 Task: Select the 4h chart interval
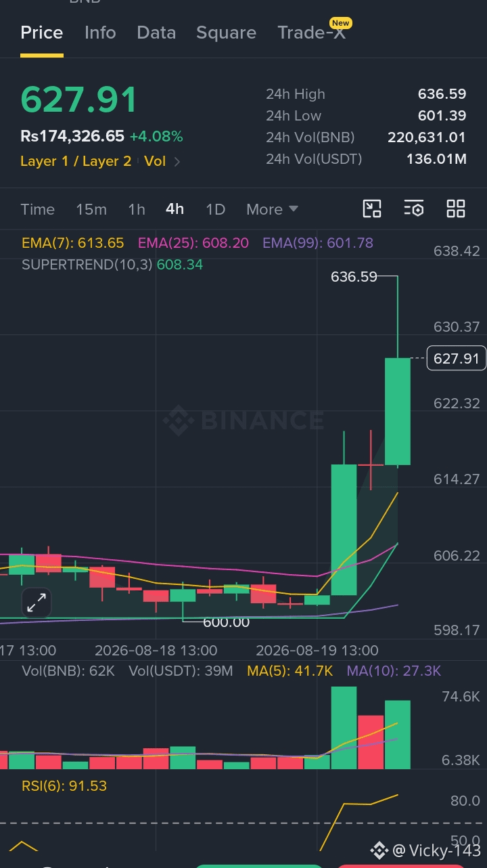(x=175, y=209)
